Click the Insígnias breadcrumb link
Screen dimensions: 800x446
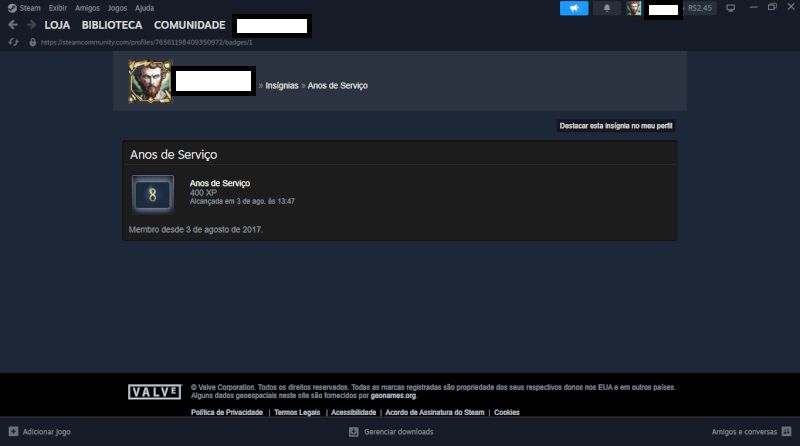282,86
